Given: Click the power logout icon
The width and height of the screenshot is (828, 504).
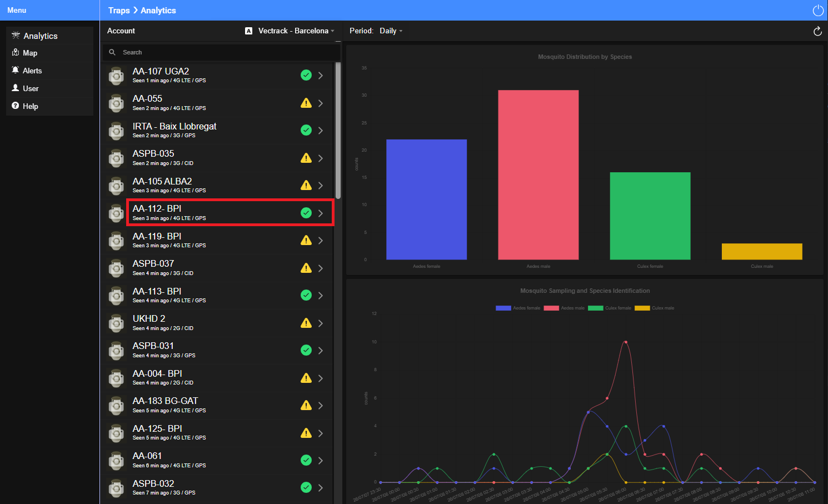Looking at the screenshot, I should [x=818, y=11].
